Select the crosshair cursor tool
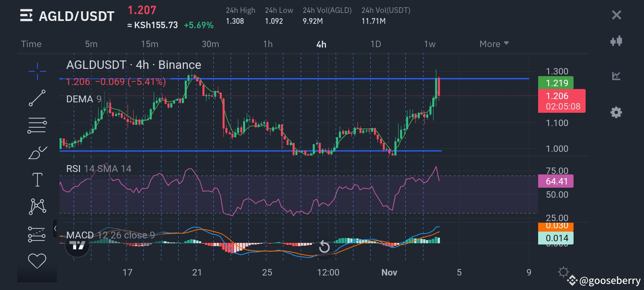The image size is (644, 290). (x=37, y=72)
